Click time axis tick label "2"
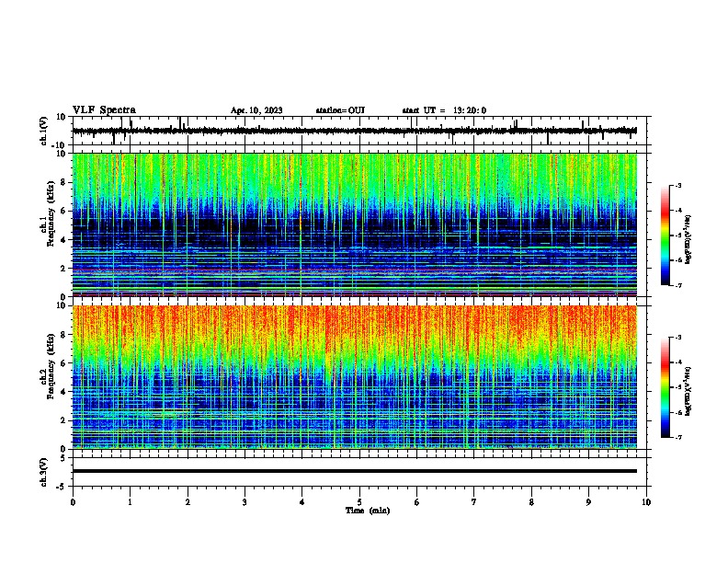The width and height of the screenshot is (728, 563). click(x=188, y=502)
